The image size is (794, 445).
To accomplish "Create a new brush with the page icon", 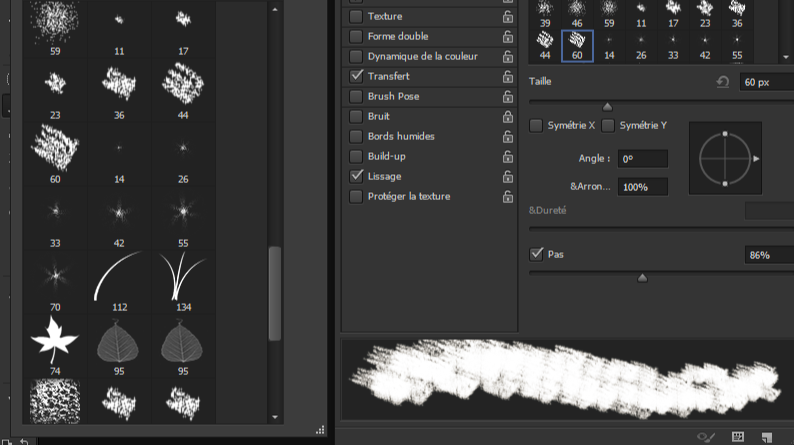I will [x=767, y=437].
